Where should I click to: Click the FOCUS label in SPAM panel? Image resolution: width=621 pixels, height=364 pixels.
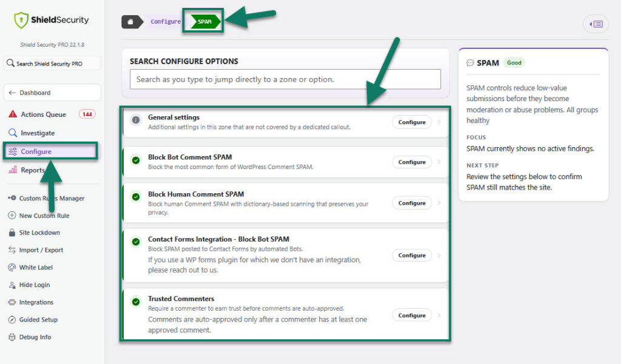476,137
